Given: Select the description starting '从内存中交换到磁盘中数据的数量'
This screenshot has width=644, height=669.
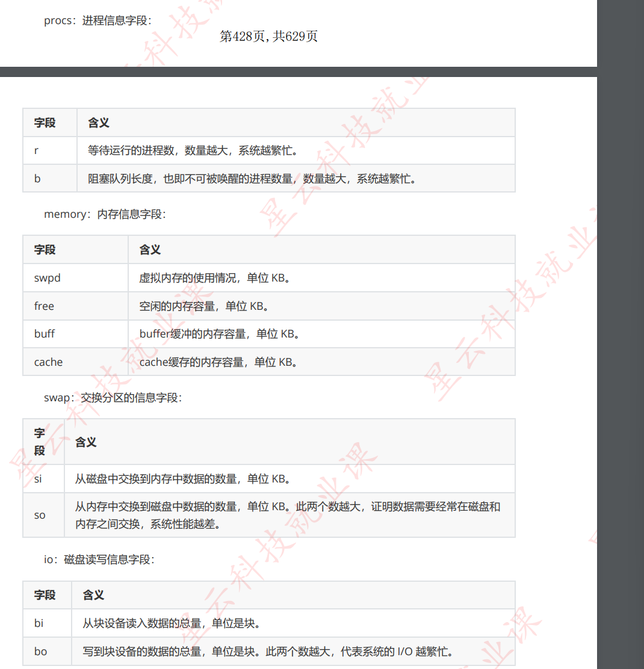Looking at the screenshot, I should [288, 516].
